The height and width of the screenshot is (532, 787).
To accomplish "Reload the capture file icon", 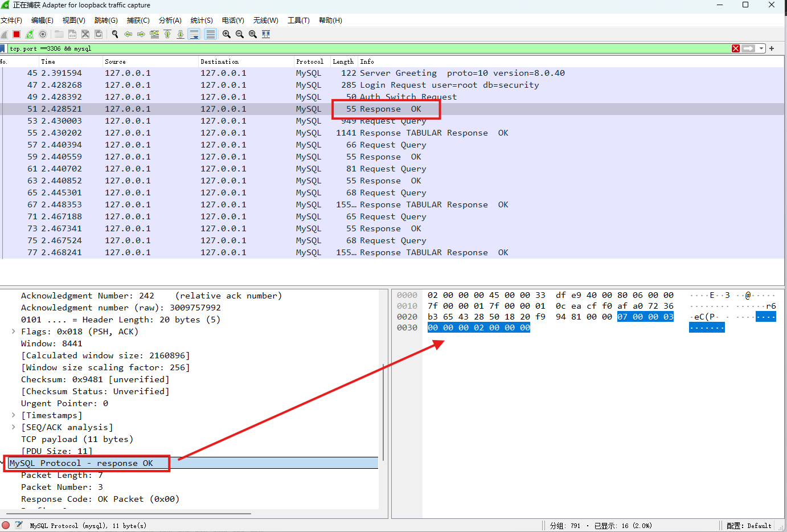I will pyautogui.click(x=99, y=34).
